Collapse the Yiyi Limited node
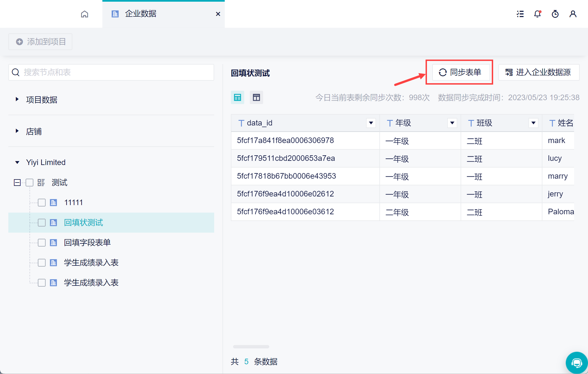 coord(17,162)
